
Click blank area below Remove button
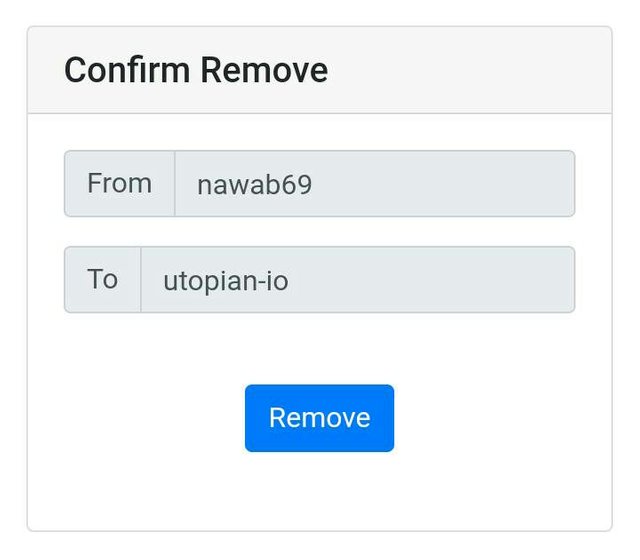pyautogui.click(x=319, y=492)
